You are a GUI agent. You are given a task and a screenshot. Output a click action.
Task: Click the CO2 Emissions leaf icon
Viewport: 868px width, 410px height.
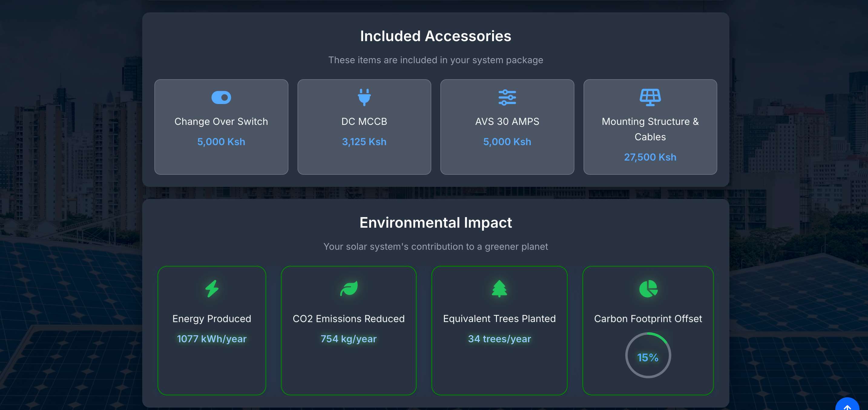pos(348,288)
